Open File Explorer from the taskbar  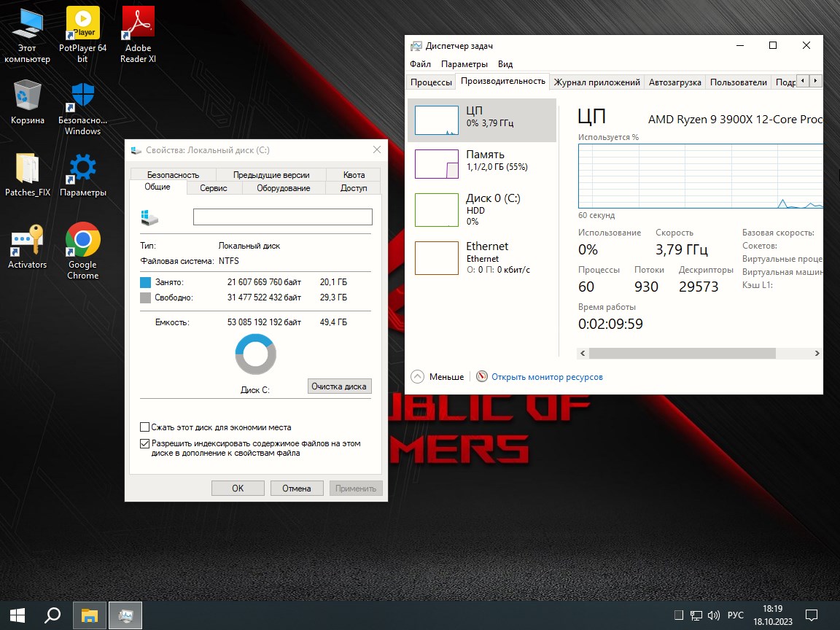click(89, 615)
